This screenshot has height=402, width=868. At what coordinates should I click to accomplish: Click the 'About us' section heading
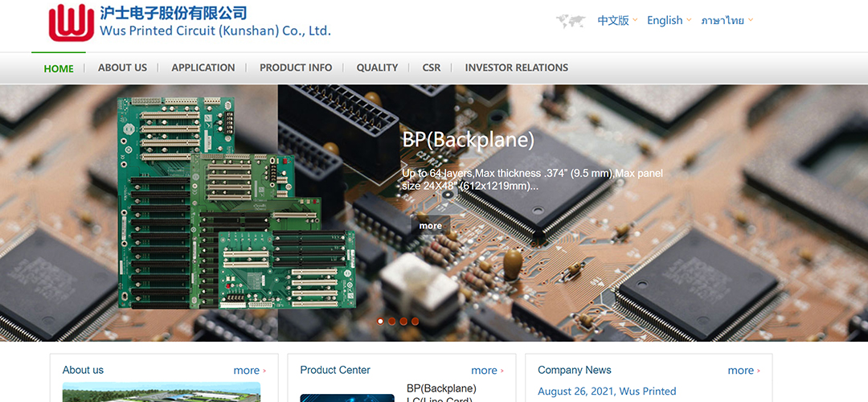(x=83, y=370)
